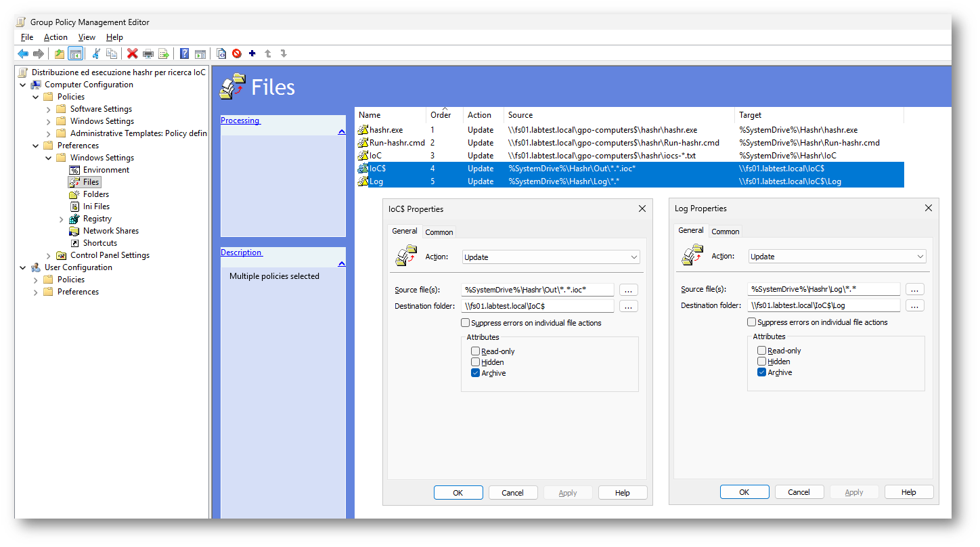Viewport: 980px width, 547px height.
Task: Collapse the Computer Configuration tree node
Action: click(x=23, y=85)
